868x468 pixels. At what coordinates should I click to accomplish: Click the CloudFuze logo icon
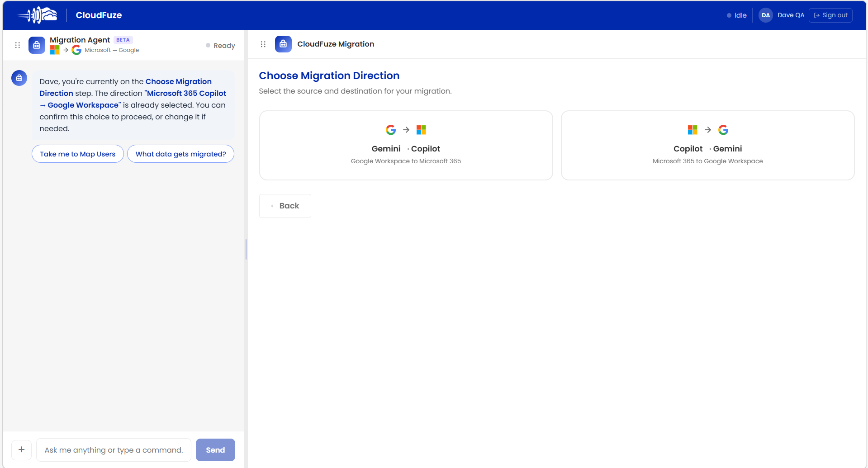pos(38,15)
